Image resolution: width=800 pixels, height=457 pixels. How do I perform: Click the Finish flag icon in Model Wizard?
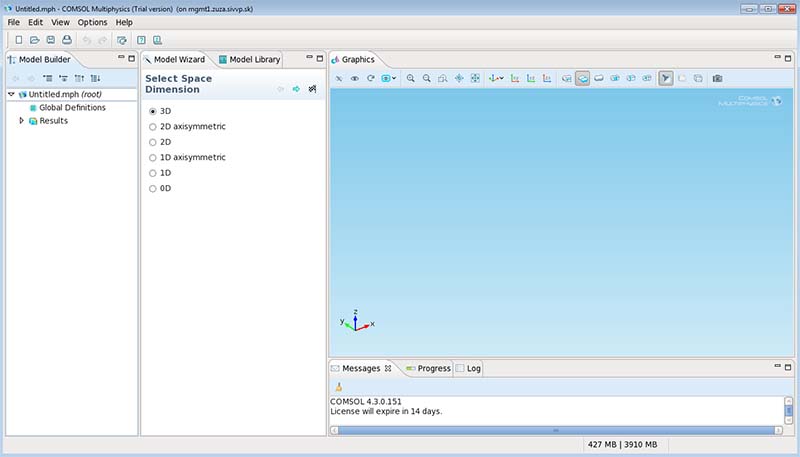(x=312, y=90)
